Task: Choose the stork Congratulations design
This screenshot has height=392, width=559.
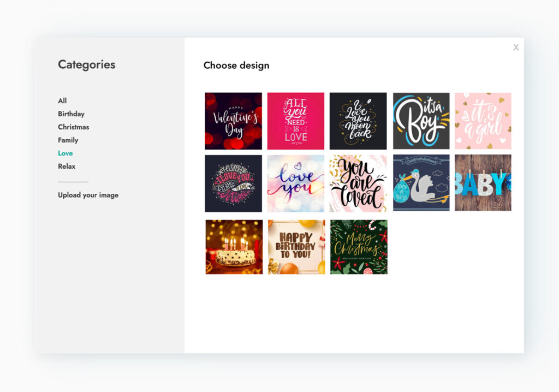Action: pyautogui.click(x=420, y=183)
